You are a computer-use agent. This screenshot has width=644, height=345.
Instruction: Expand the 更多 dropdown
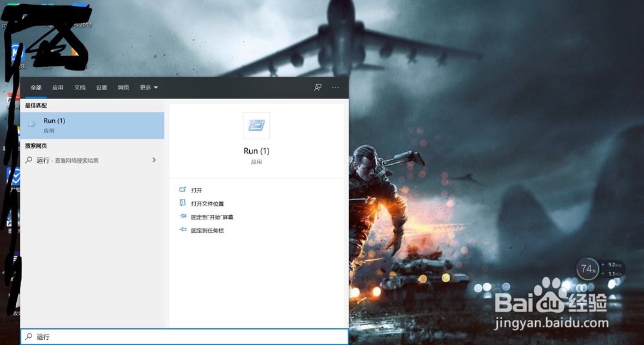pos(149,88)
